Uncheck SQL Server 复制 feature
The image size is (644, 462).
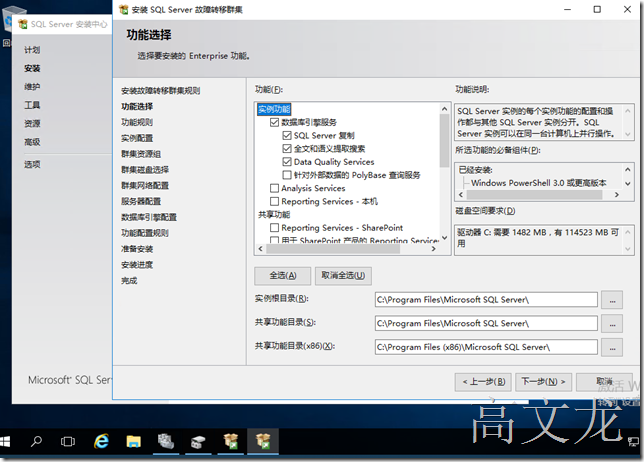coord(287,136)
